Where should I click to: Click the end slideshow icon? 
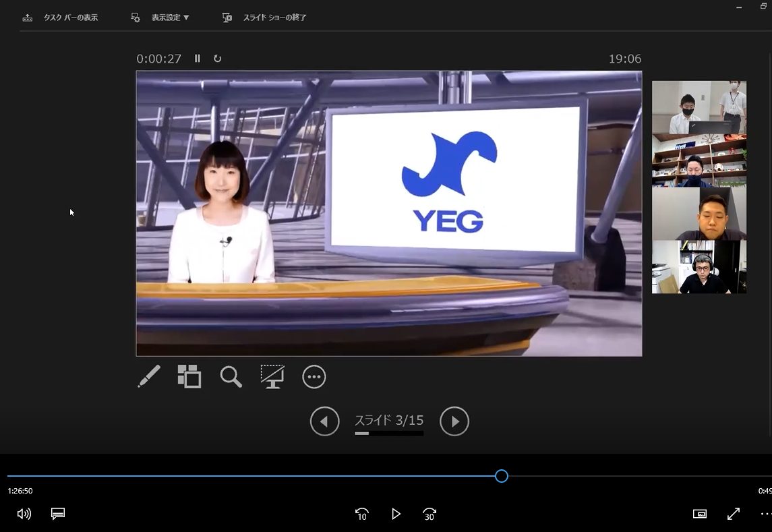[227, 18]
